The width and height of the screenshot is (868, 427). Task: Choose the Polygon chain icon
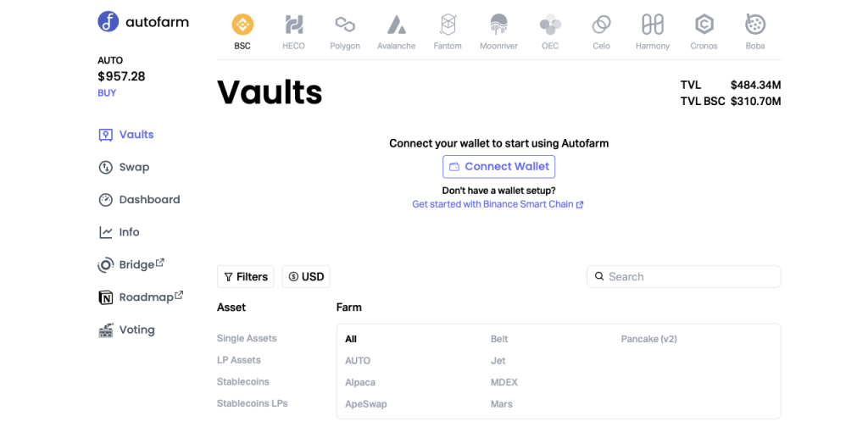pos(345,25)
